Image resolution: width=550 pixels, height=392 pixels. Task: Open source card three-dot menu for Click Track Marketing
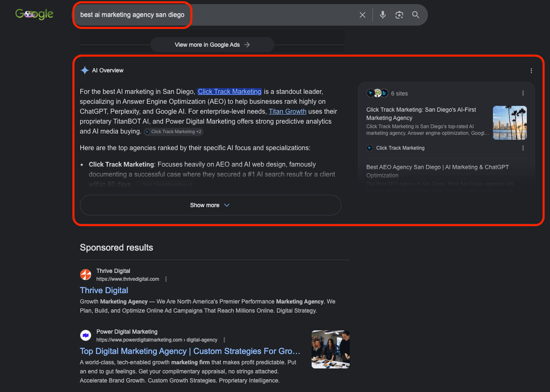tap(523, 148)
